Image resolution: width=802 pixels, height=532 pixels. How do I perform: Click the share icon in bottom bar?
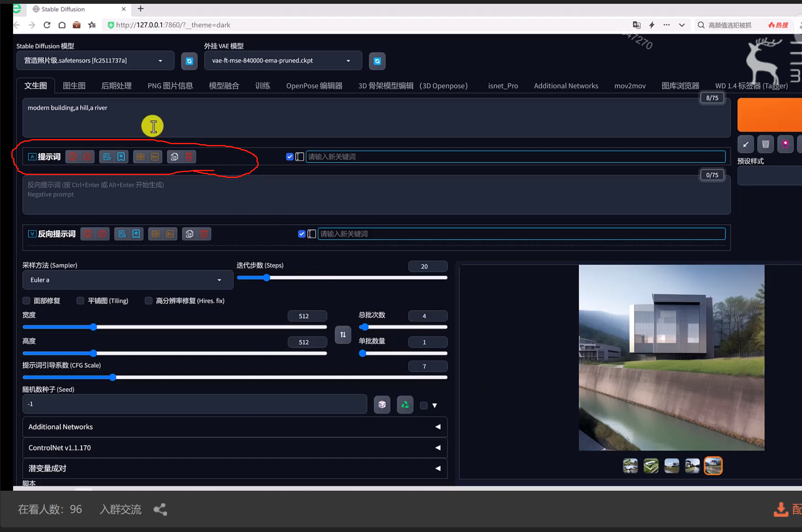160,510
